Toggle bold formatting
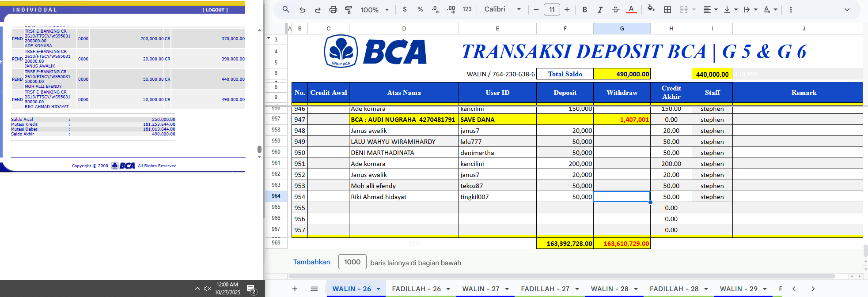This screenshot has width=868, height=297. pos(584,9)
